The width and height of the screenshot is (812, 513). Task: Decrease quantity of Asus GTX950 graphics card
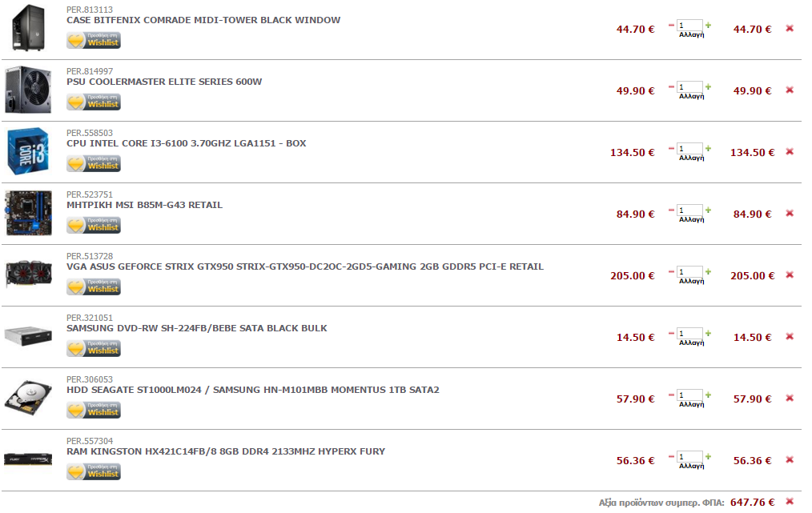[x=671, y=272]
